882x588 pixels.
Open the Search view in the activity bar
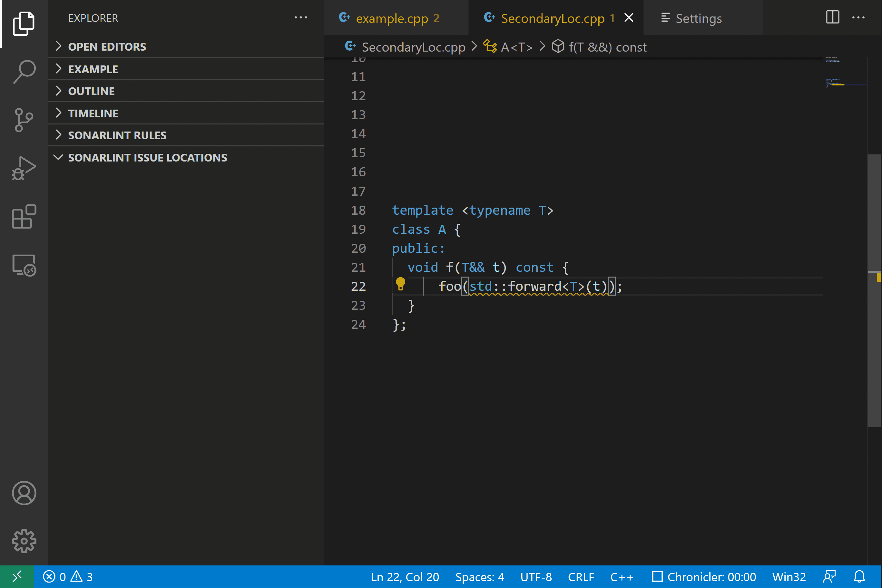tap(24, 71)
